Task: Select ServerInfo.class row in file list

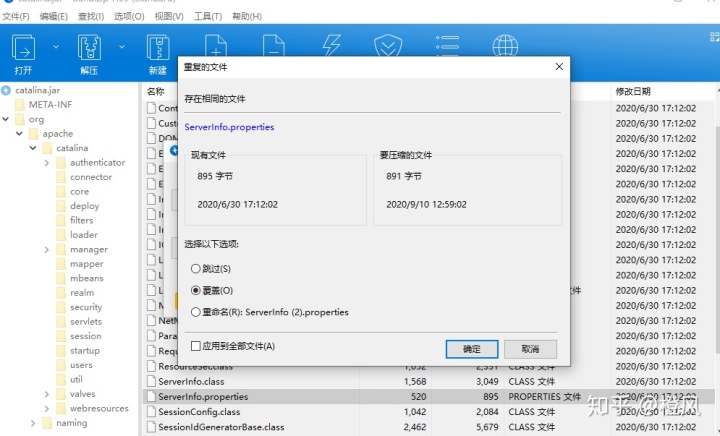Action: tap(429, 381)
